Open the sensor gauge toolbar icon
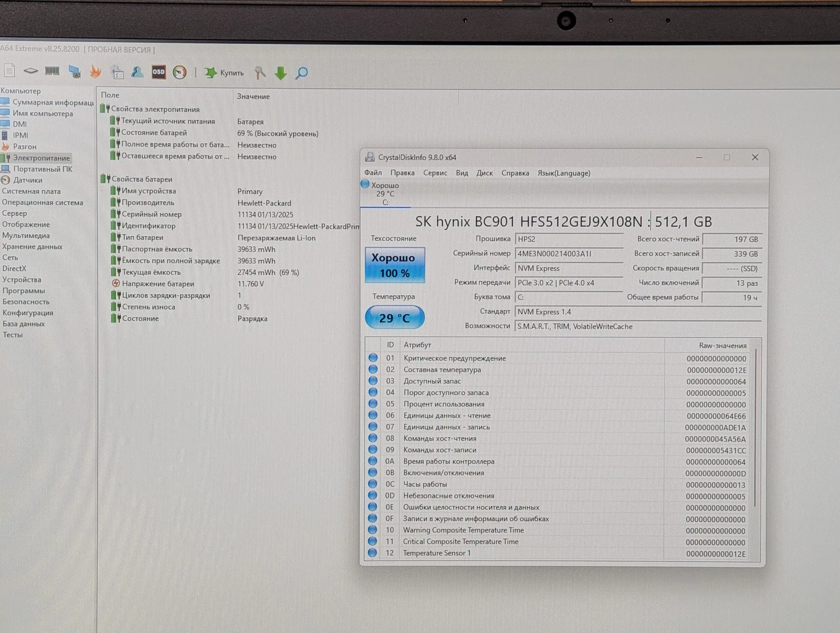The height and width of the screenshot is (633, 840). pos(180,72)
